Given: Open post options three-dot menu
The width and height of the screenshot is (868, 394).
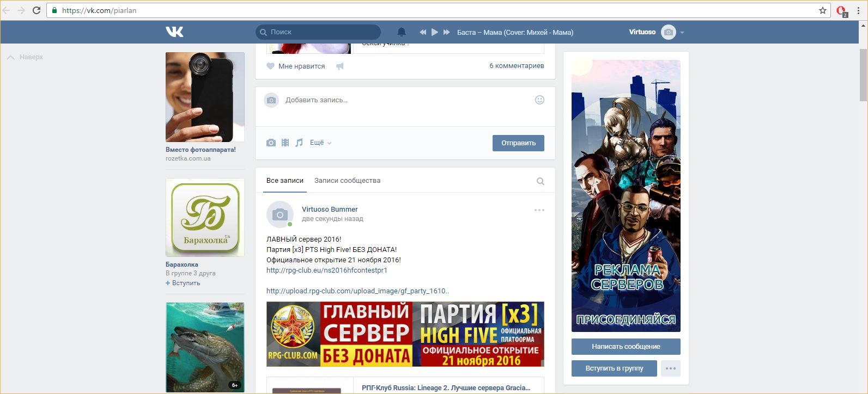Looking at the screenshot, I should (x=539, y=210).
